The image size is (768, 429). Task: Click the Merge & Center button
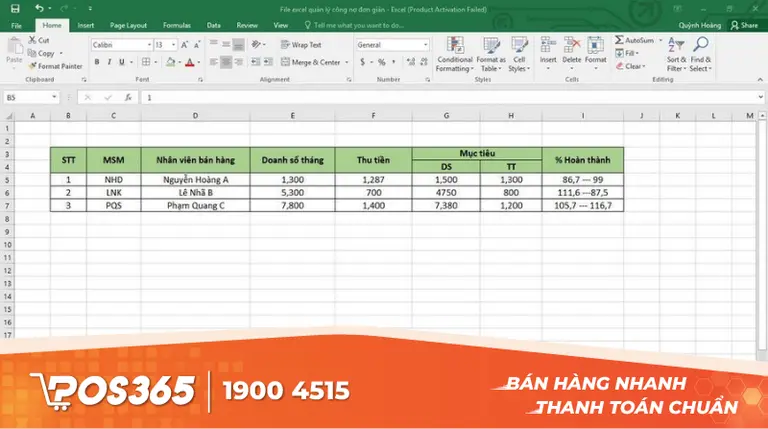[x=311, y=62]
